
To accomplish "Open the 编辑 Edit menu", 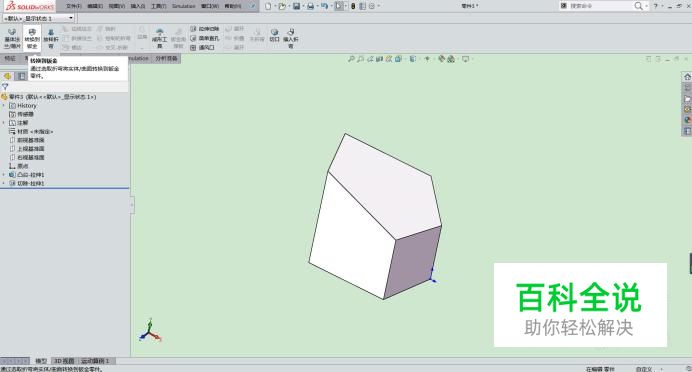I will click(95, 6).
